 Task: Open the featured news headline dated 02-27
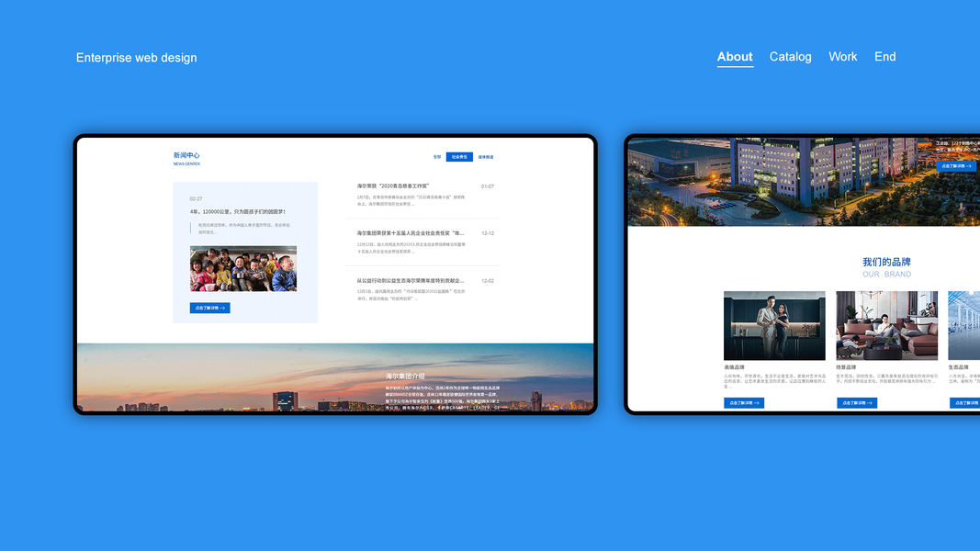click(238, 212)
